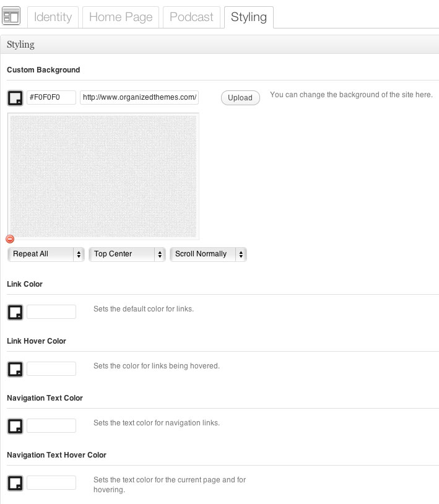Screen dimensions: 439x504
Task: Switch to the Identity tab
Action: 53,17
